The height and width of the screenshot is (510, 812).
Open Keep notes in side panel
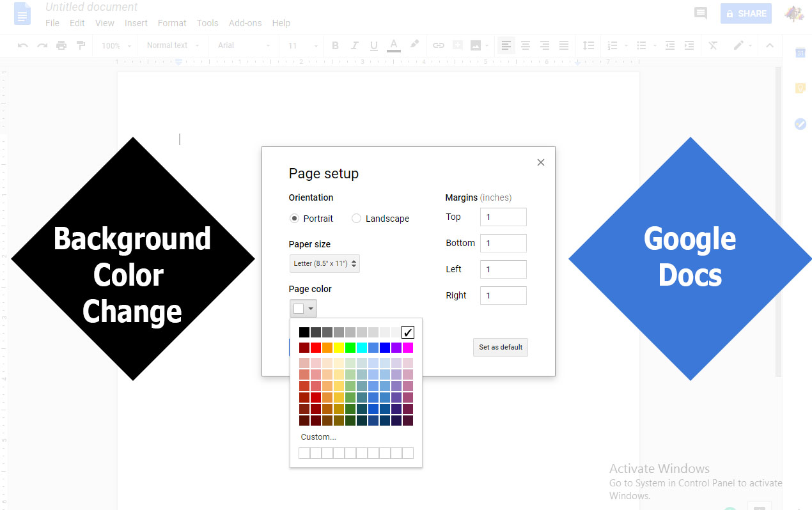tap(800, 88)
